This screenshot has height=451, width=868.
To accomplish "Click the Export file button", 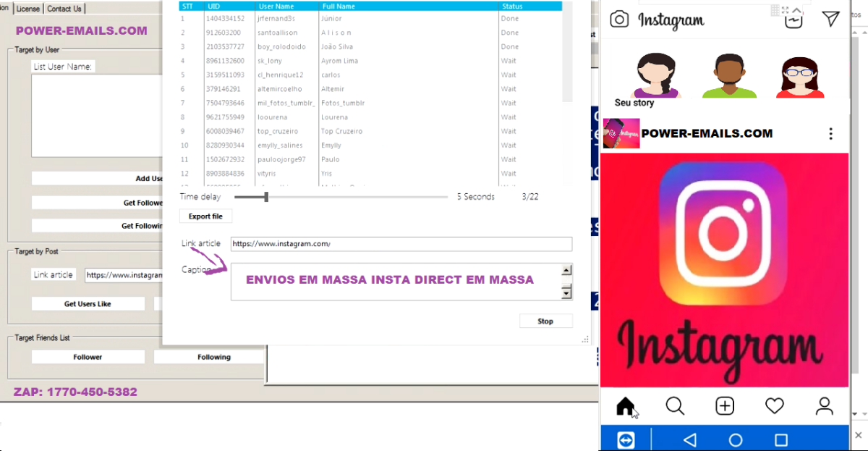I will pos(205,216).
